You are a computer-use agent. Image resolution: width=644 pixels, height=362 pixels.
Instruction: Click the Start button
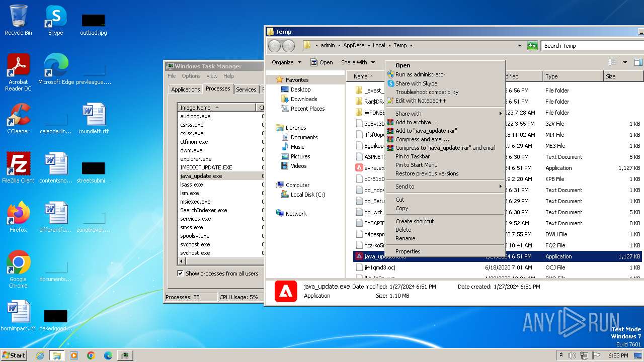click(14, 355)
